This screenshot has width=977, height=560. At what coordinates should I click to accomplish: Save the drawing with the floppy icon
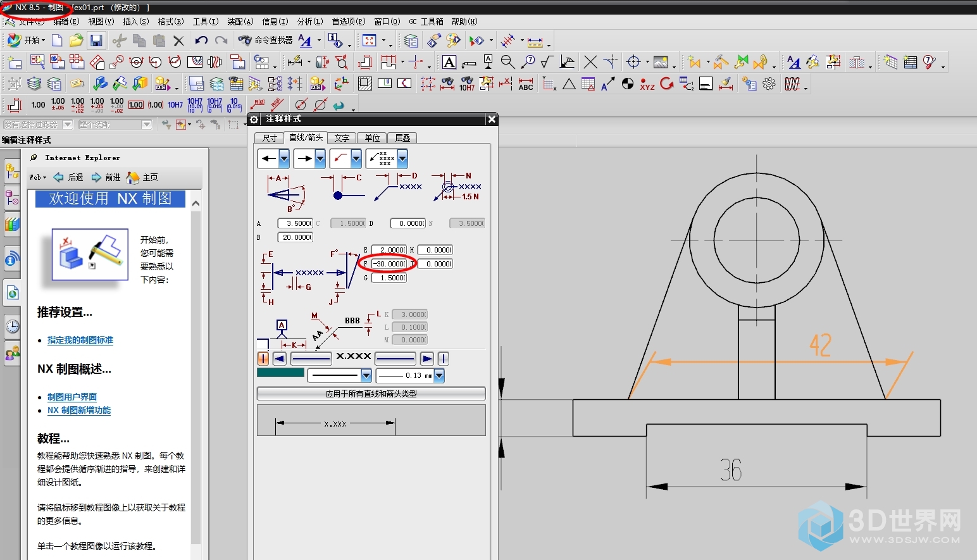pos(96,40)
